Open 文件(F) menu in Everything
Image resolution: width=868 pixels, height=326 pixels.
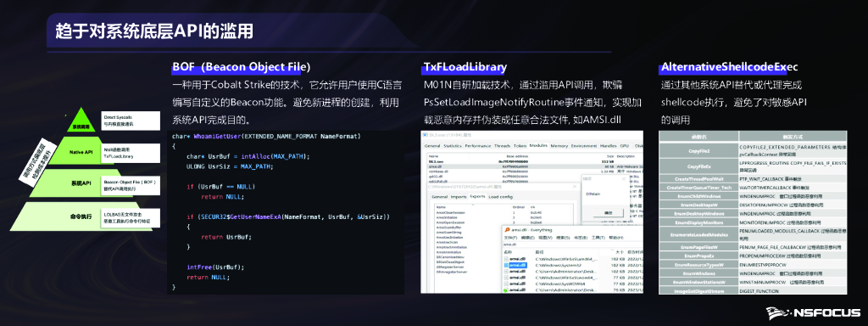(x=510, y=238)
